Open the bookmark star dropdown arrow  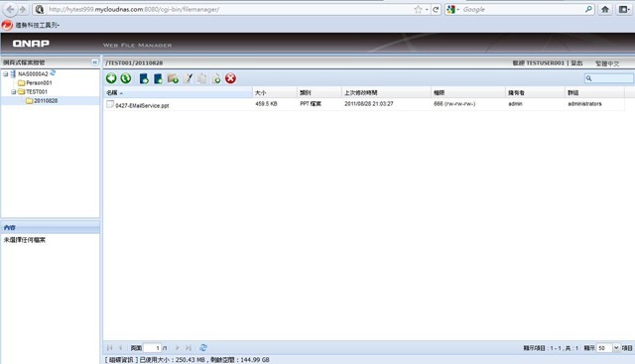[x=427, y=9]
